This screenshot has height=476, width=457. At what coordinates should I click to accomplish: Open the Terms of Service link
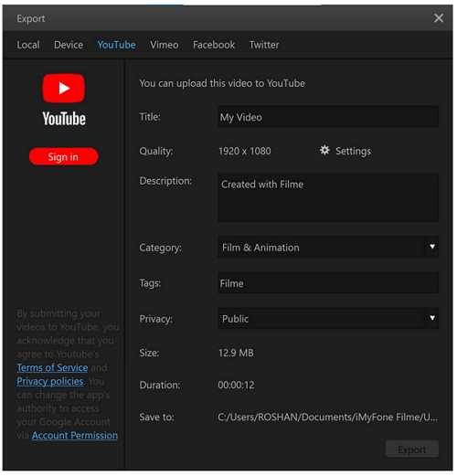(52, 367)
